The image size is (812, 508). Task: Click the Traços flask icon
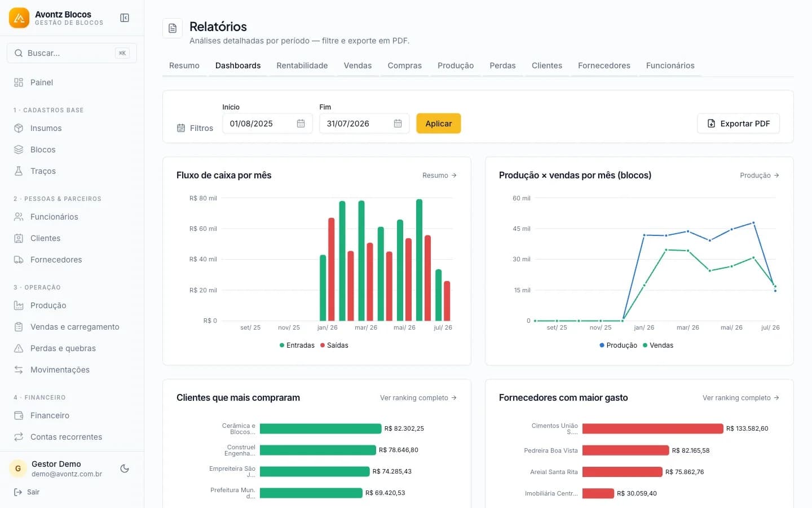coord(19,171)
